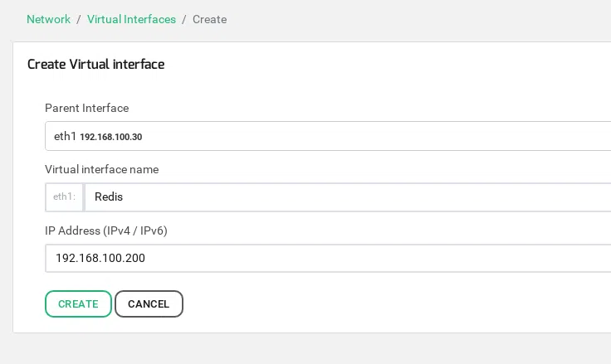This screenshot has height=364, width=611.
Task: Click the slash separator before Create
Action: point(184,19)
